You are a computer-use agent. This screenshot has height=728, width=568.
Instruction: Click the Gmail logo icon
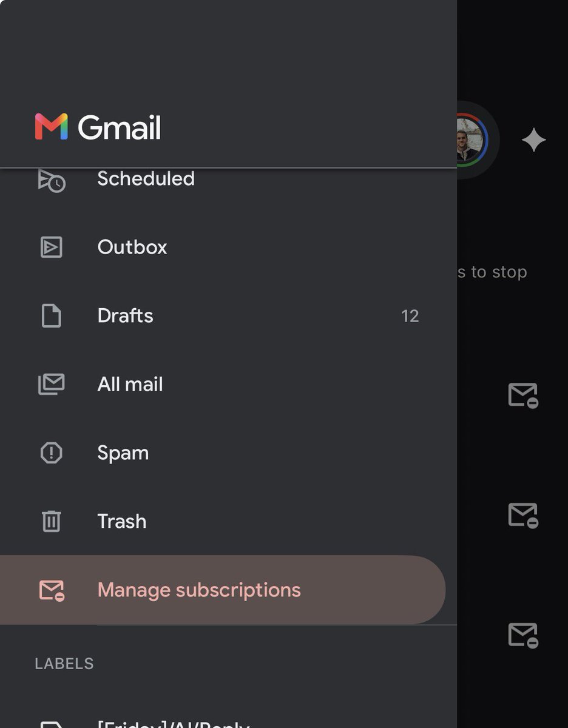(51, 127)
